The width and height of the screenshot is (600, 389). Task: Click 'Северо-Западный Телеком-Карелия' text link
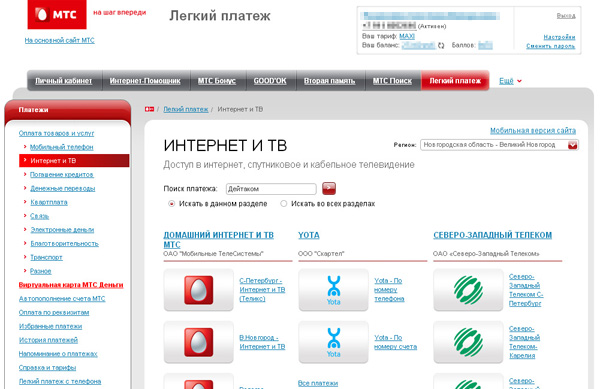(x=524, y=342)
